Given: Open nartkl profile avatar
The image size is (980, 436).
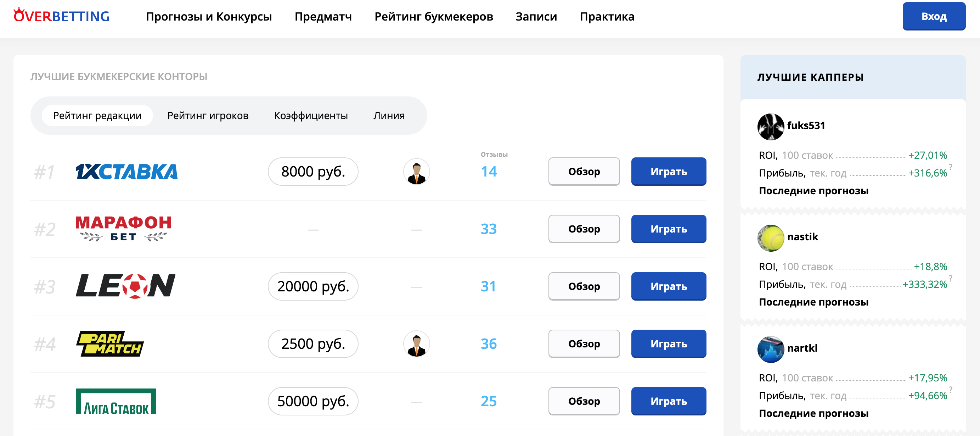Looking at the screenshot, I should 770,349.
